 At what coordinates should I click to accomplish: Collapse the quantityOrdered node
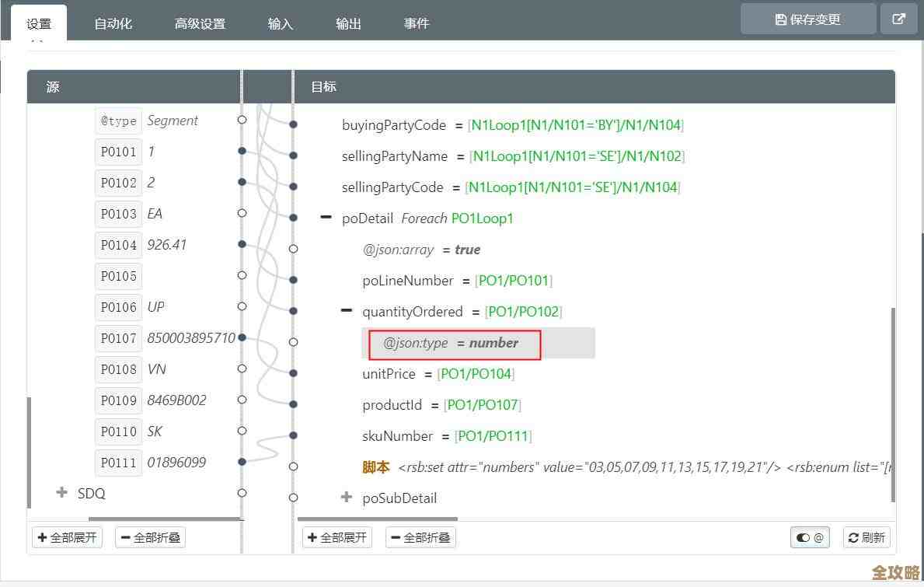tap(347, 311)
